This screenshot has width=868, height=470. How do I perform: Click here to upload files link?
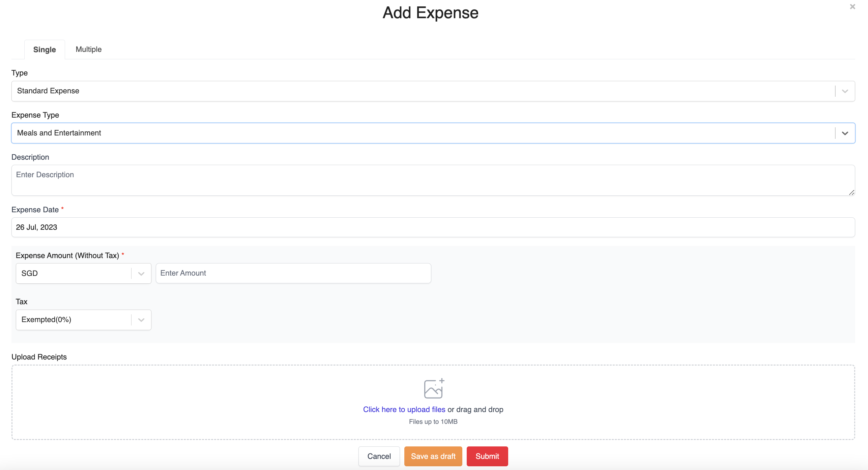click(404, 409)
